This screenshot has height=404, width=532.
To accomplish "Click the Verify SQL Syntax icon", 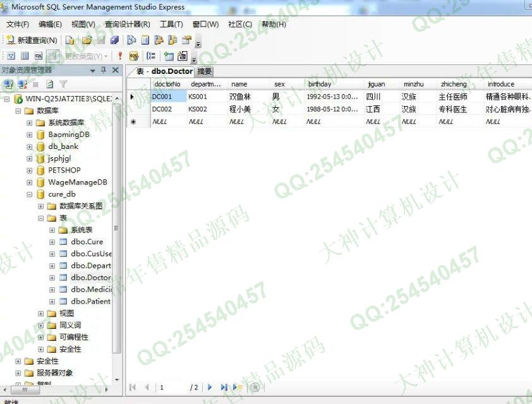I will [134, 56].
